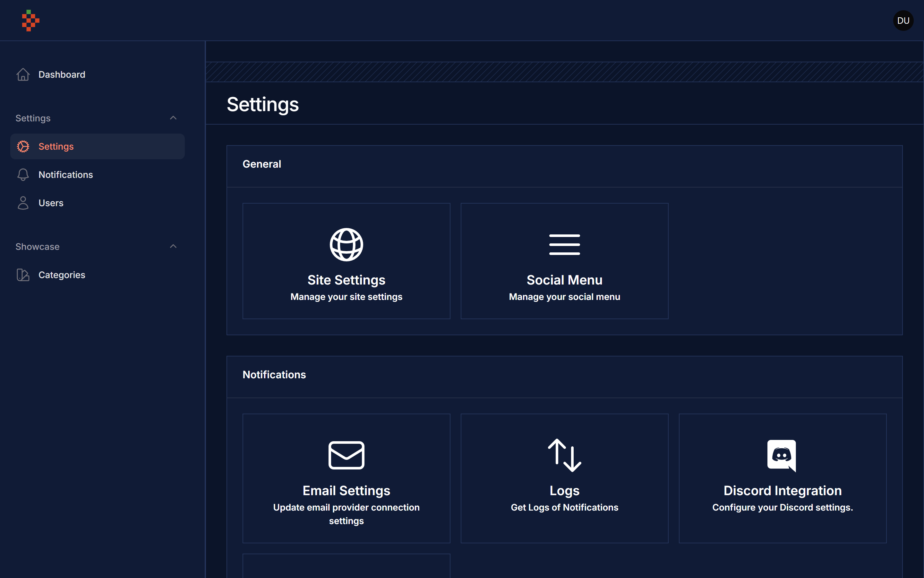Open the partially visible card below Email Settings
Viewport: 924px width, 578px height.
[346, 566]
